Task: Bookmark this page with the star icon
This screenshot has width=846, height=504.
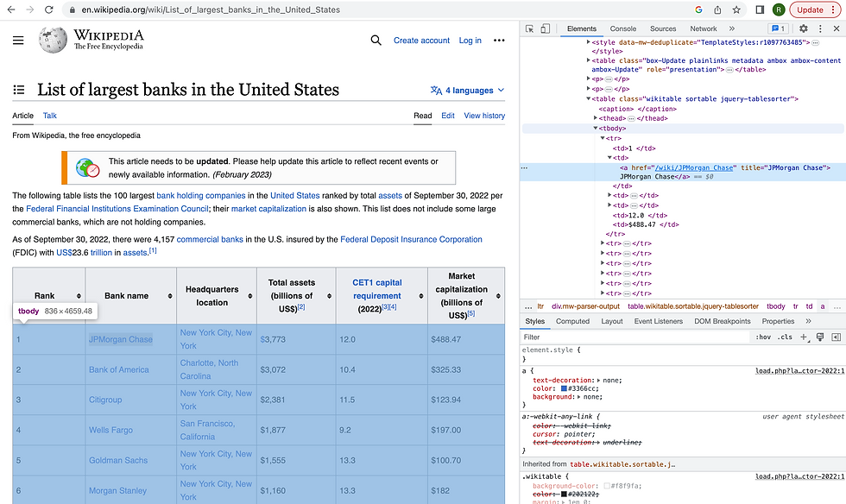Action: (x=736, y=9)
